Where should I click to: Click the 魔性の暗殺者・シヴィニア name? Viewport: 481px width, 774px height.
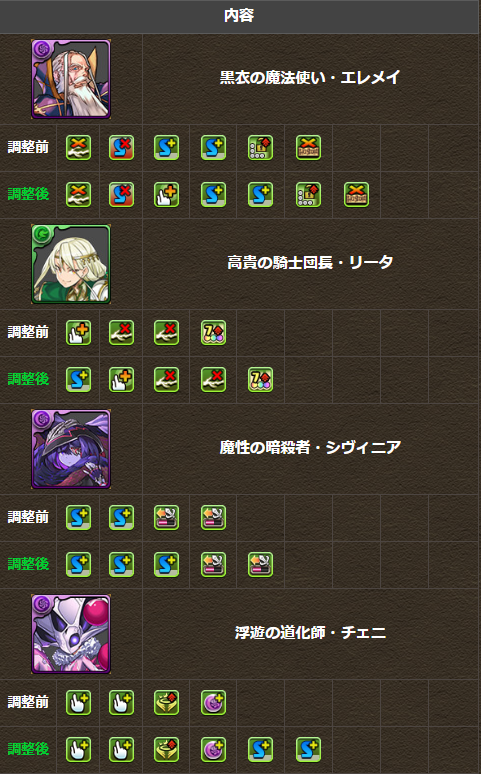310,448
